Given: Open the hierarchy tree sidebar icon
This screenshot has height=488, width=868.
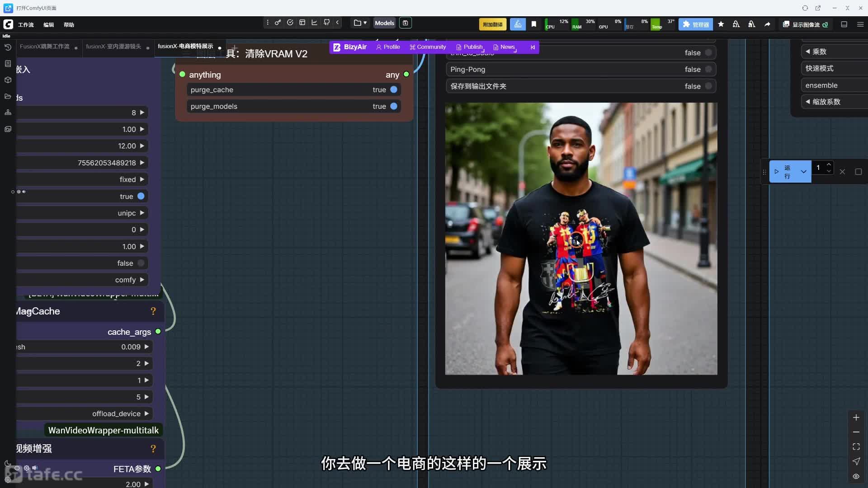Looking at the screenshot, I should pyautogui.click(x=8, y=113).
